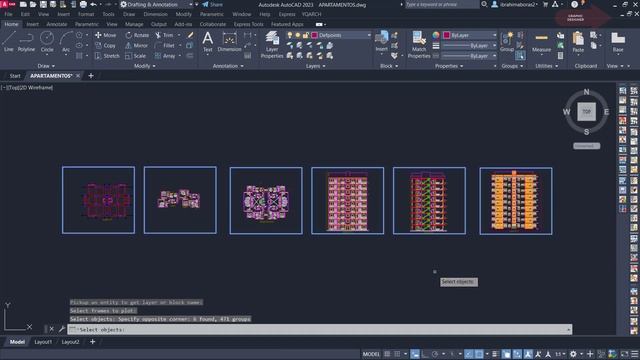Screen dimensions: 640x360
Task: Toggle snap mode in status bar
Action: pos(397,354)
